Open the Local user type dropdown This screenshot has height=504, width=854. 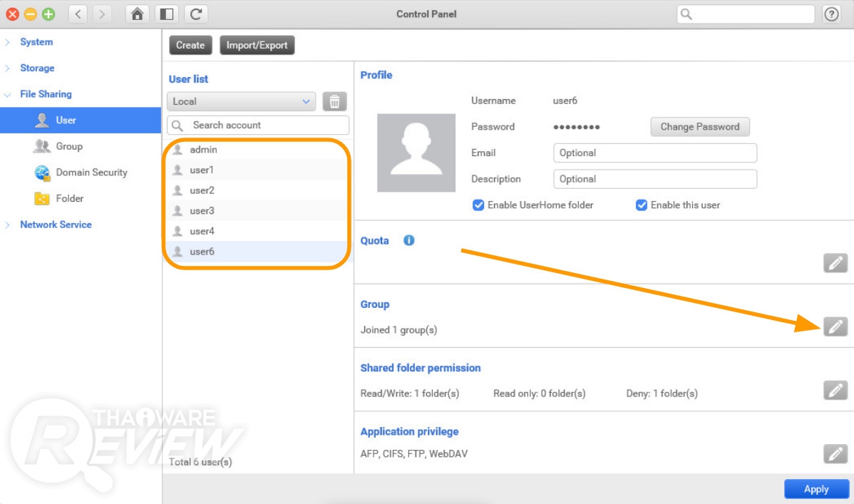pos(241,101)
